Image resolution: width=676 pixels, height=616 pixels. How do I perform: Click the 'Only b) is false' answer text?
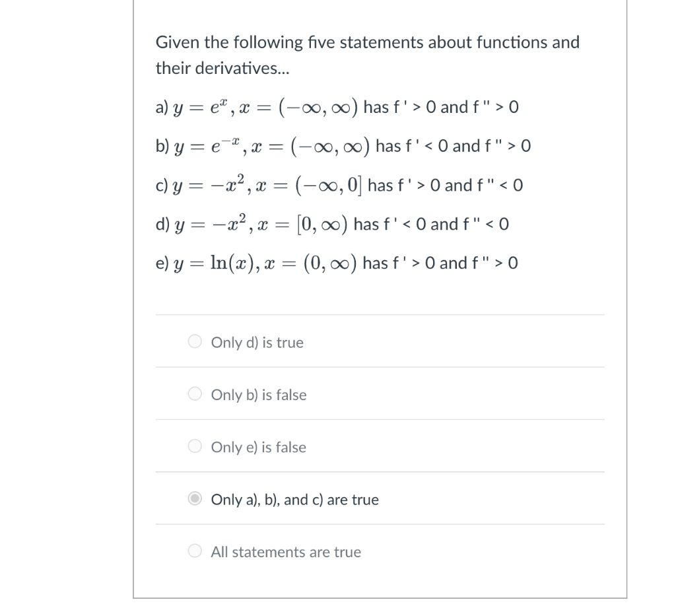(x=259, y=394)
